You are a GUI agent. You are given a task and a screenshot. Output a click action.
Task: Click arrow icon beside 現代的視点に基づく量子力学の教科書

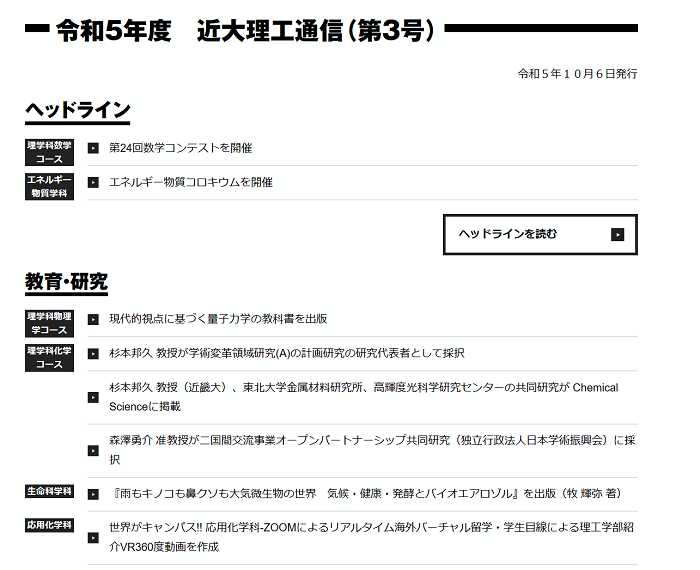coord(93,320)
